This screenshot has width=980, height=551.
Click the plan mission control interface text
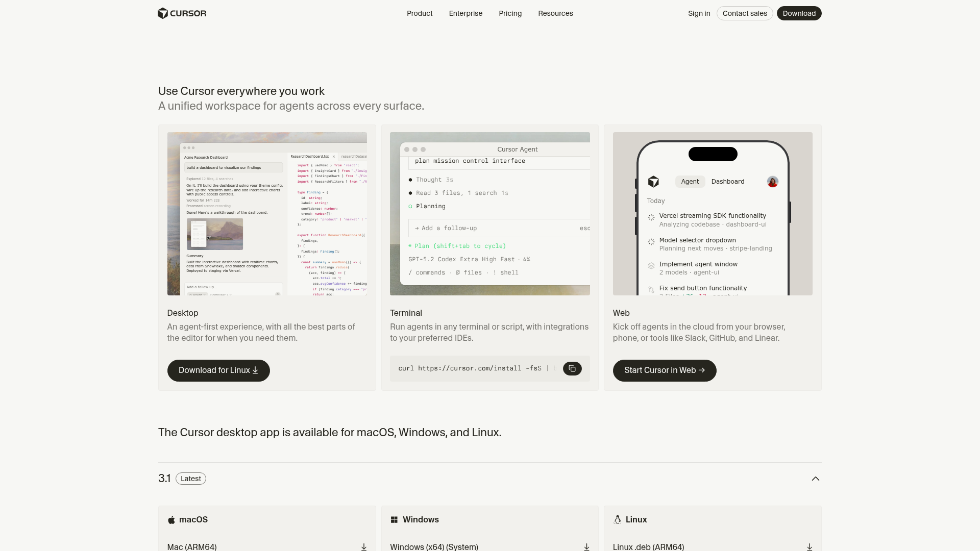[470, 161]
